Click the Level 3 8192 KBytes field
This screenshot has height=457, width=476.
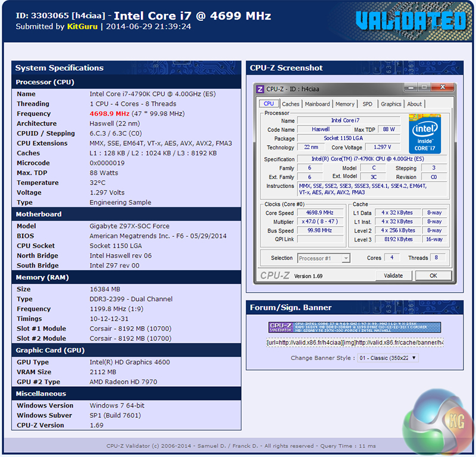tap(398, 239)
